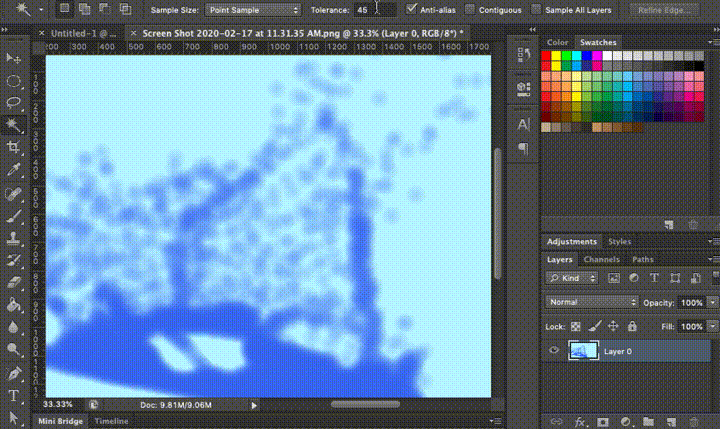
Task: Select the Move tool
Action: click(13, 58)
